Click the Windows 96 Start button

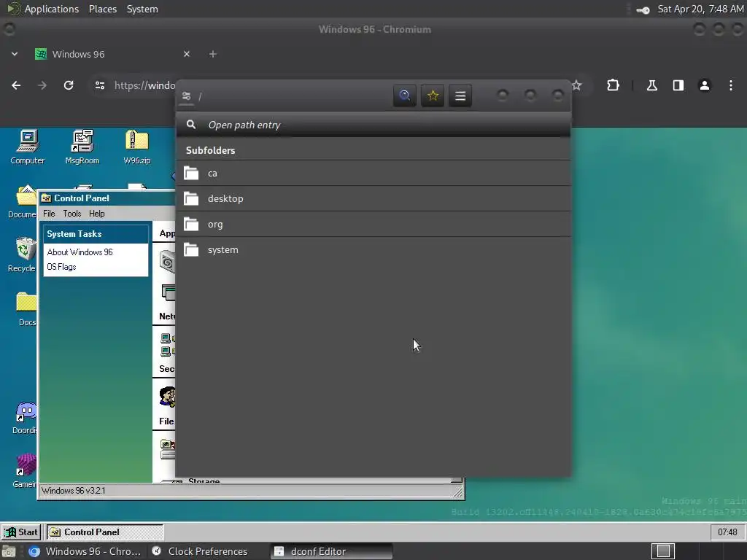point(21,532)
